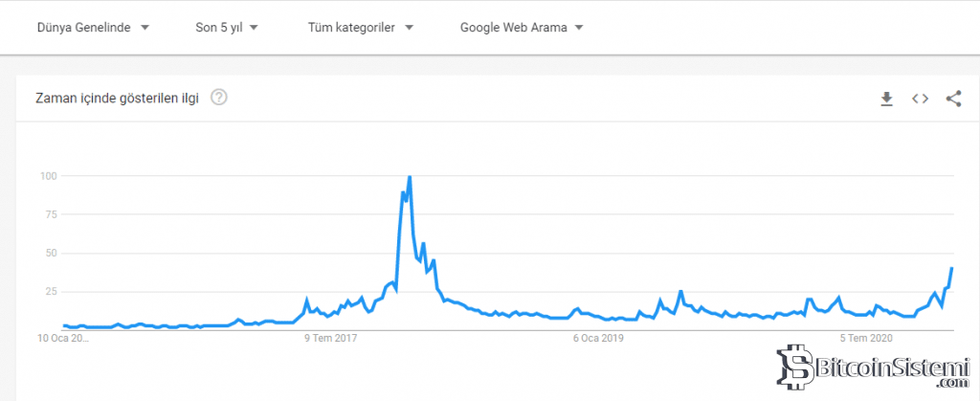Screen dimensions: 980x401
Task: Click the 25 y-axis label
Action: (x=52, y=292)
